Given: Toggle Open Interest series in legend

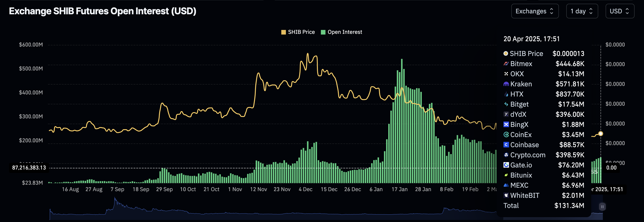Looking at the screenshot, I should [x=345, y=32].
